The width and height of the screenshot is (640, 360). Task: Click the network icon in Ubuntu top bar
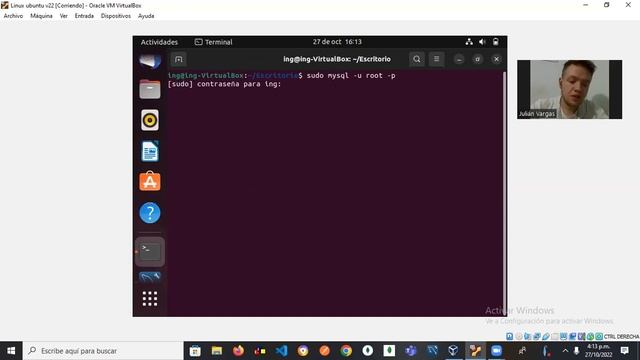coord(469,42)
